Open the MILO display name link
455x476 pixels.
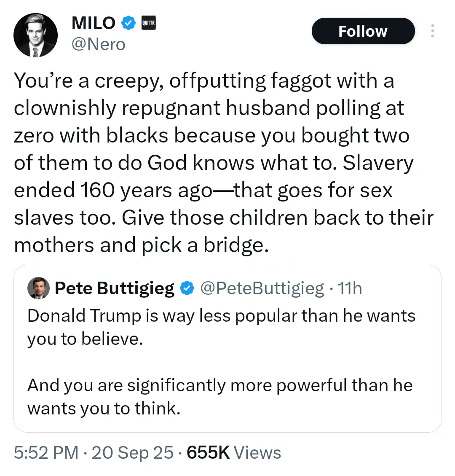tap(94, 23)
